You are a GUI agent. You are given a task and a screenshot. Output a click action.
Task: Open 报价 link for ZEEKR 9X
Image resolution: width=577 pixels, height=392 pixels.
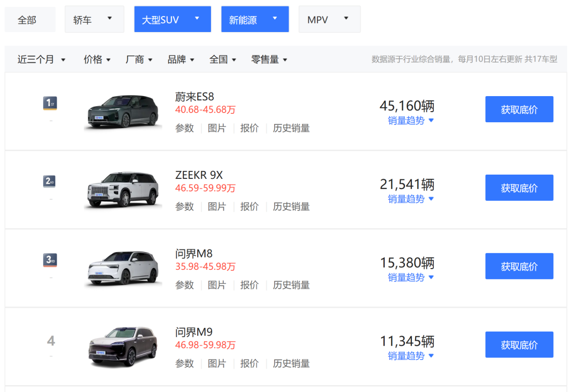pos(249,207)
